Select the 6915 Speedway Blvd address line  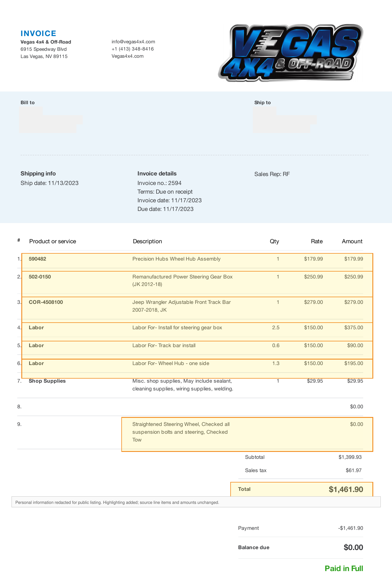[x=44, y=49]
